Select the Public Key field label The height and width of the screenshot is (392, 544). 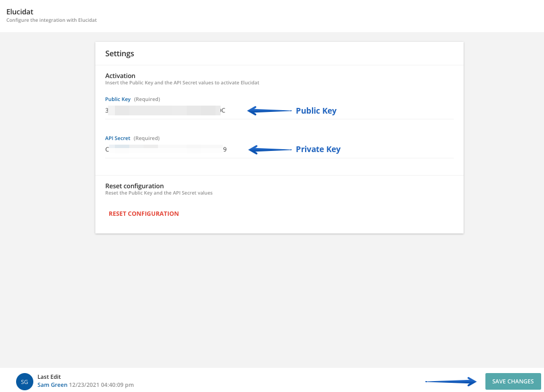pyautogui.click(x=118, y=99)
